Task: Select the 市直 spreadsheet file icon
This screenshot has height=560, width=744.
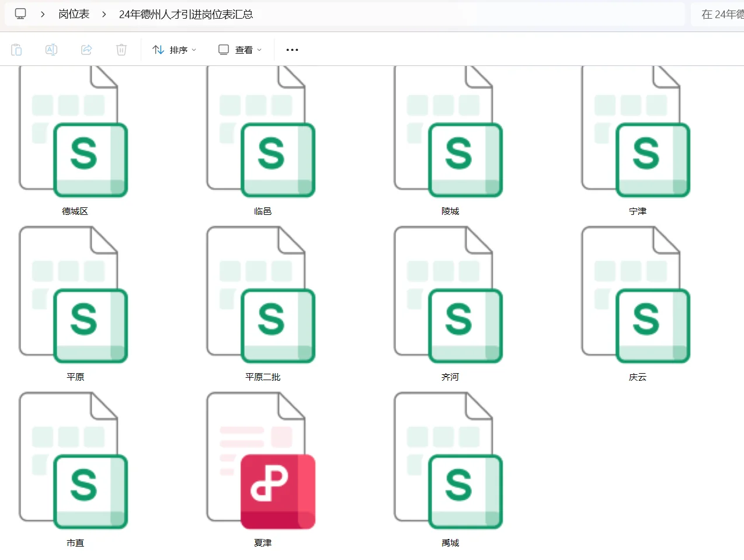Action: pyautogui.click(x=74, y=461)
